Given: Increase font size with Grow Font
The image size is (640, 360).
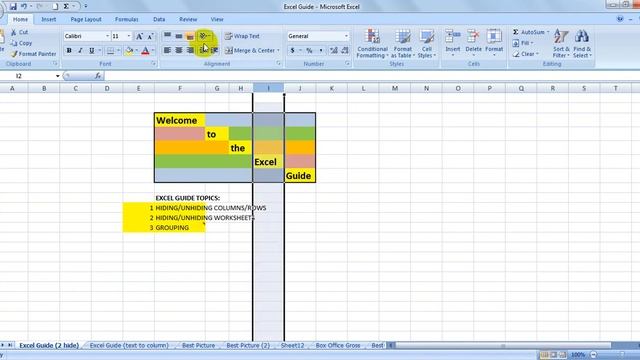Looking at the screenshot, I should tap(139, 36).
